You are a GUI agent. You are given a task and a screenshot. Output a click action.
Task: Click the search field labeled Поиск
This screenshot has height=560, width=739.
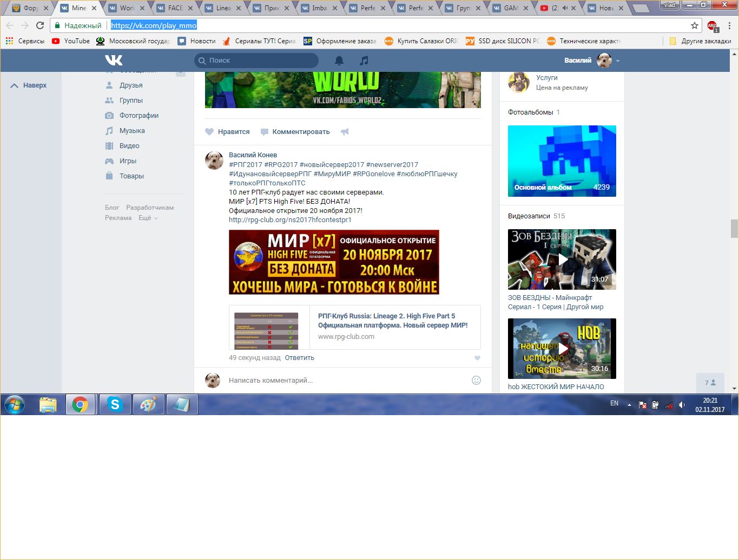(256, 60)
